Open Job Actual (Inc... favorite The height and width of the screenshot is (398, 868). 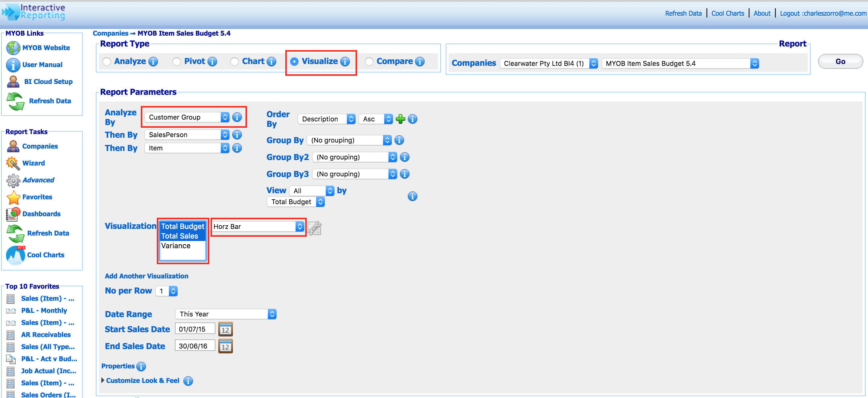[x=49, y=371]
